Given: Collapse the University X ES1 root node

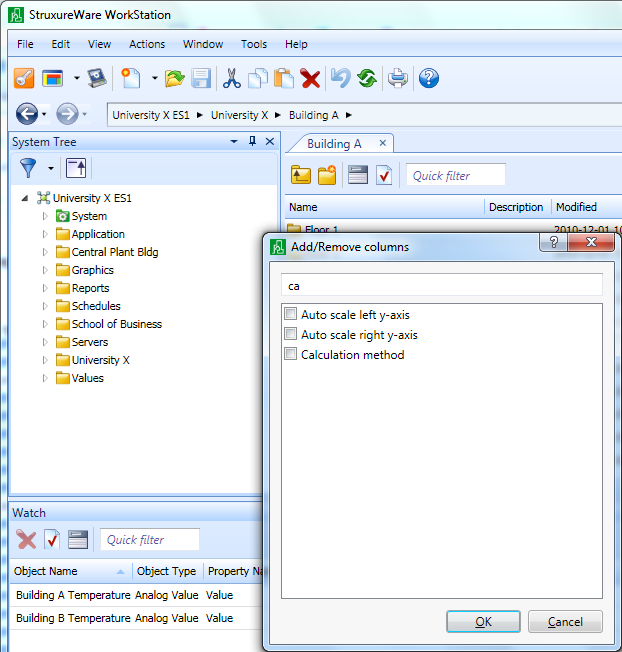Looking at the screenshot, I should tap(25, 198).
